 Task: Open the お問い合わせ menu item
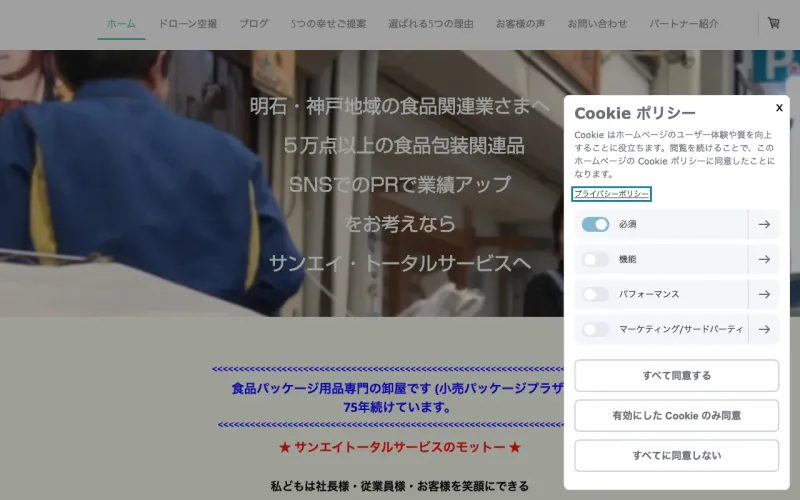point(597,23)
